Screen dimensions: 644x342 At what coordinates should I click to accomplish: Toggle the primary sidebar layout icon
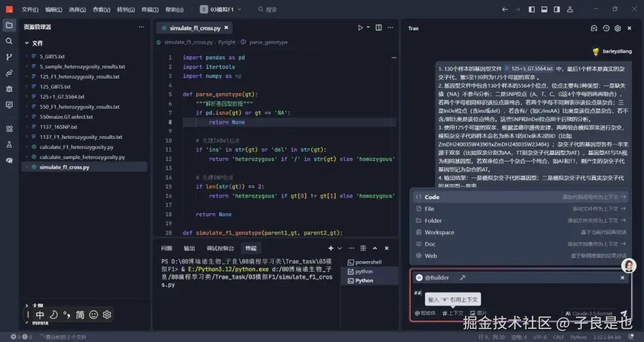coord(531,10)
